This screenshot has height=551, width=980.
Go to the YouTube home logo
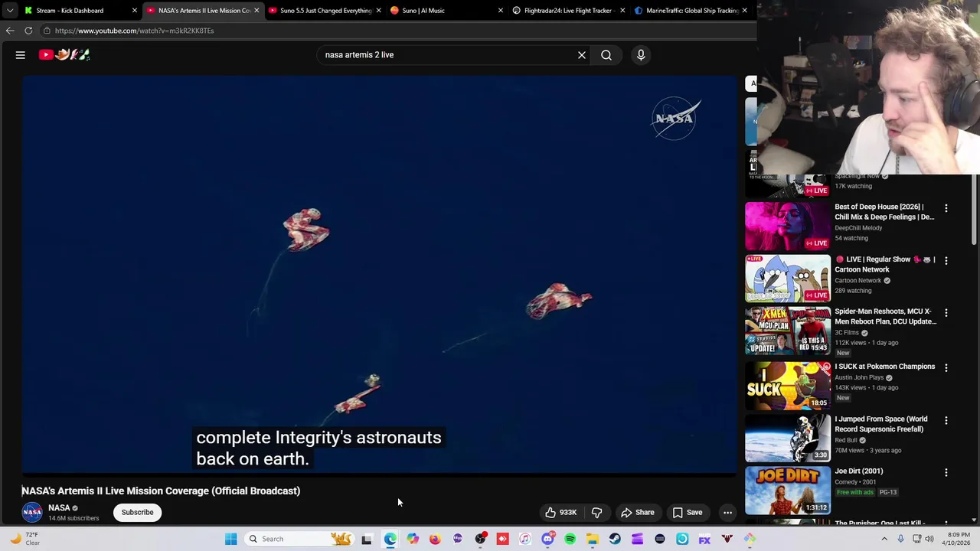64,54
